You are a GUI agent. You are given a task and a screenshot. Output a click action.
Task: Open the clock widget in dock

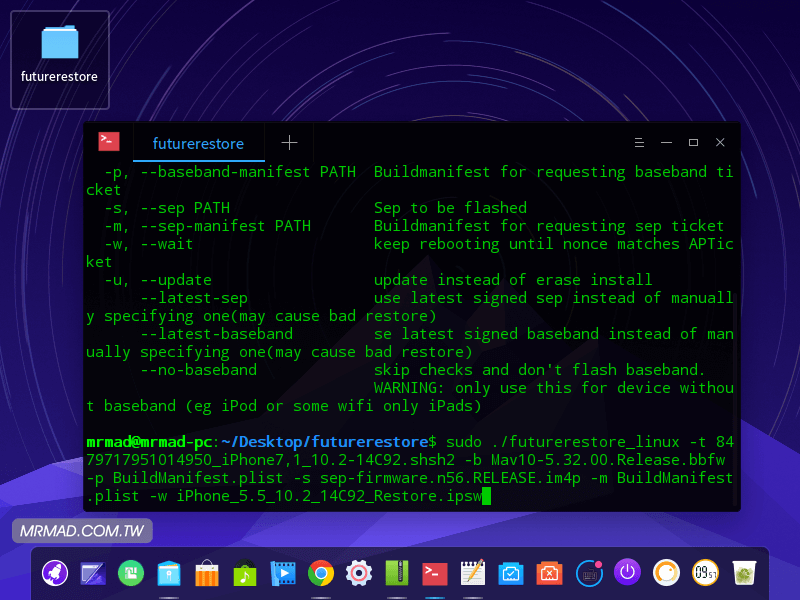(x=704, y=573)
